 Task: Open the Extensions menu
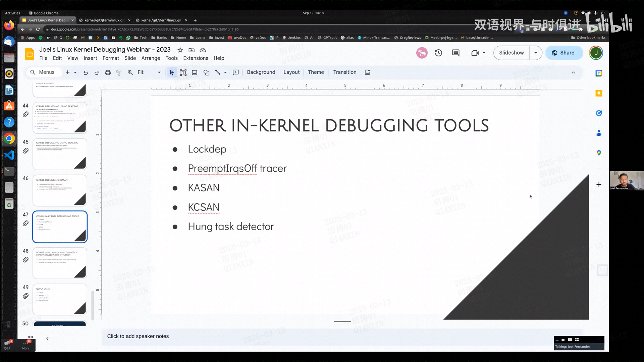click(x=196, y=58)
